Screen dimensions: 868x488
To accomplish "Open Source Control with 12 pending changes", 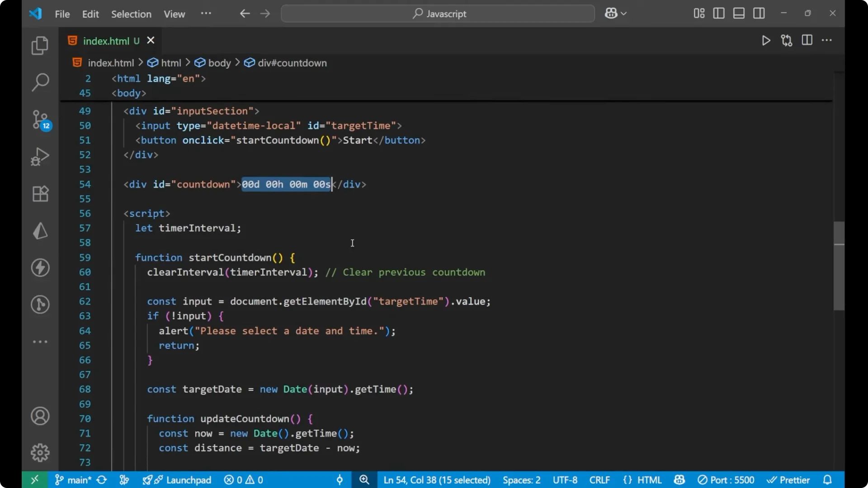I will pyautogui.click(x=40, y=120).
